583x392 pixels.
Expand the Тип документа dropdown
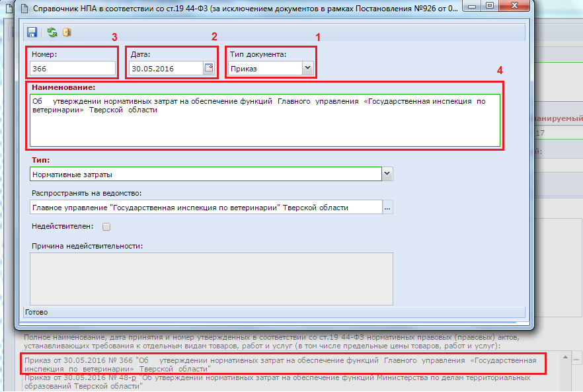point(307,68)
